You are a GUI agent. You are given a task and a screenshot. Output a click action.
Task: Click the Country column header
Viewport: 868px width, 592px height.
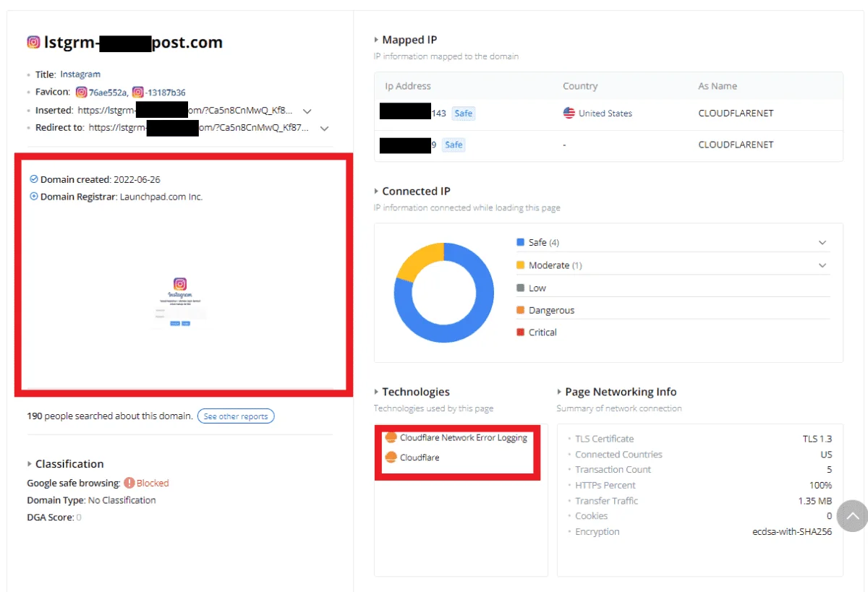click(x=580, y=86)
